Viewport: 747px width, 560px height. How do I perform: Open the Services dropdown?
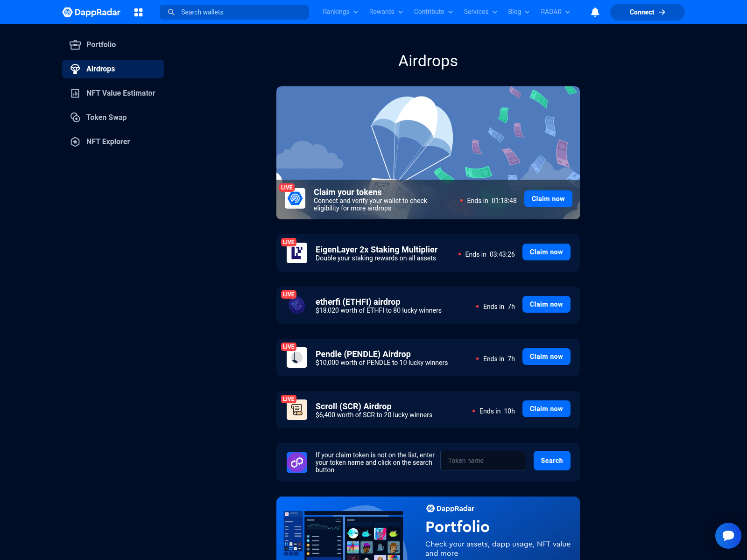coord(480,12)
